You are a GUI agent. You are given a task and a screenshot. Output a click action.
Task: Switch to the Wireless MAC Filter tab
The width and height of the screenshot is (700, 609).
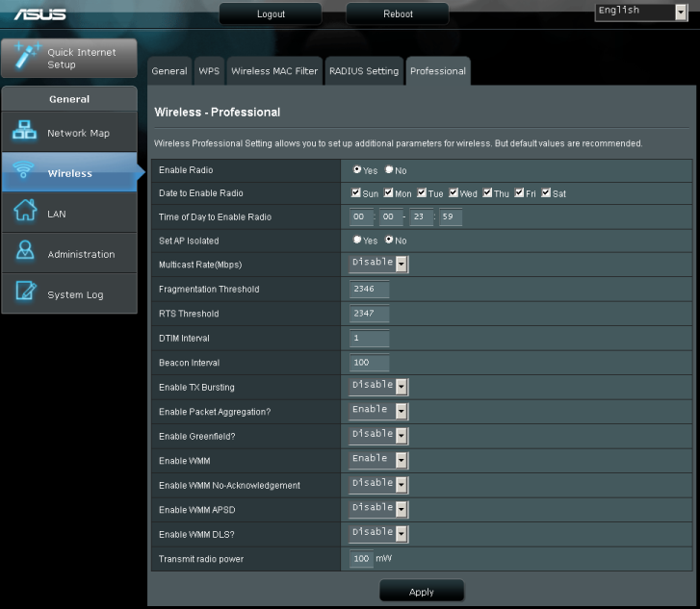click(274, 71)
